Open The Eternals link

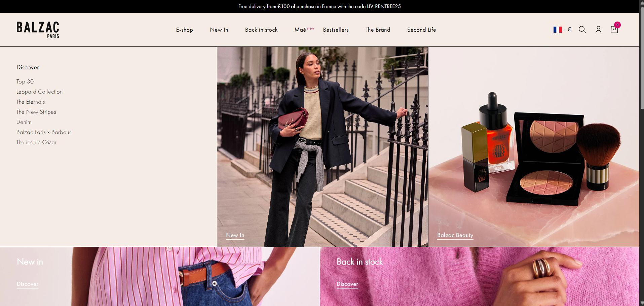(31, 102)
